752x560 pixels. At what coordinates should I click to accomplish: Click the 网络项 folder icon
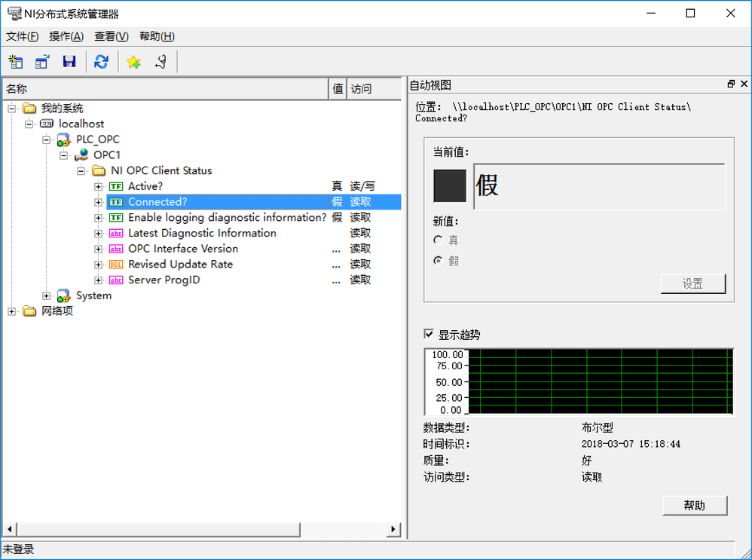(x=29, y=311)
